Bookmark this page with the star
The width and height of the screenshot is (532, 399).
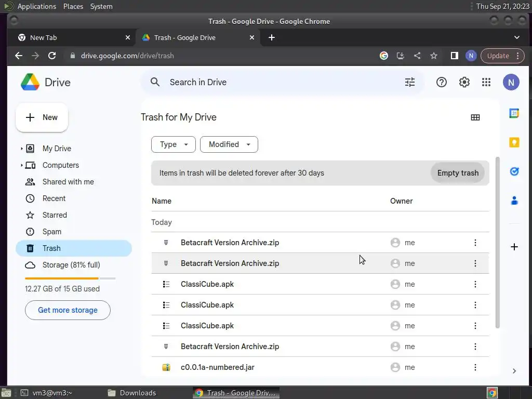[434, 56]
